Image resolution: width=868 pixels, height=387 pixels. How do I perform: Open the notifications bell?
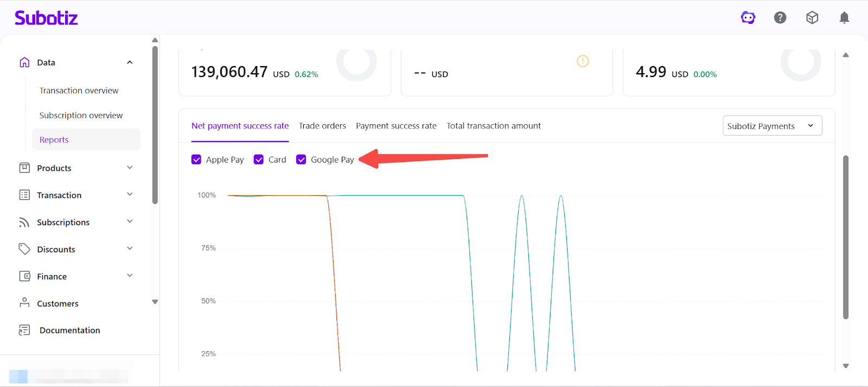click(844, 18)
